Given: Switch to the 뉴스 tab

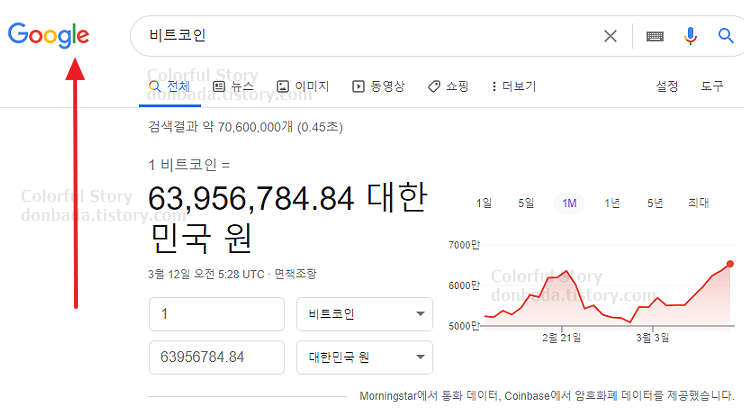Looking at the screenshot, I should [x=233, y=86].
